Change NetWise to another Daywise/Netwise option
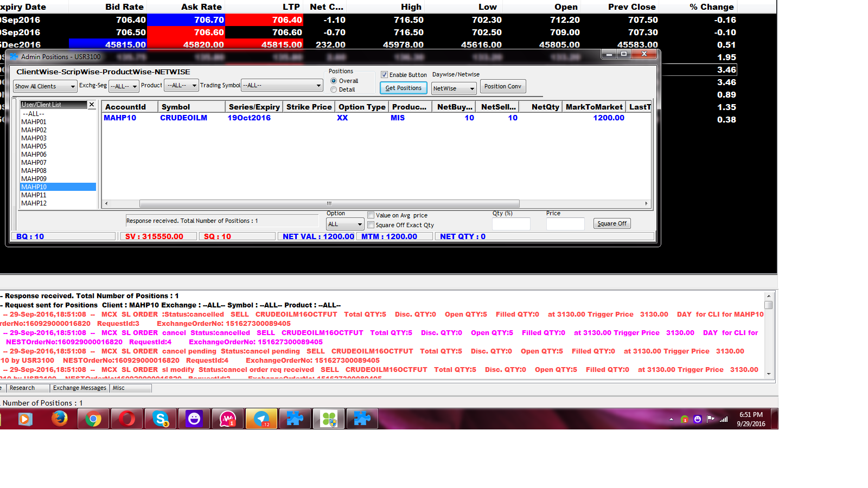Viewport: 868px width, 488px height. click(471, 88)
